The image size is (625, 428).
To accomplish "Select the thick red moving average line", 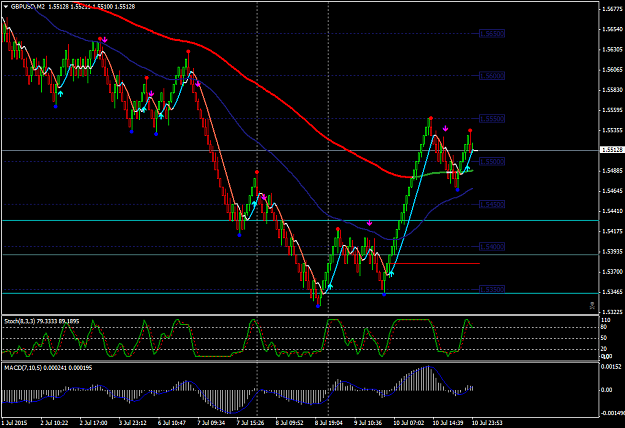I will [255, 84].
